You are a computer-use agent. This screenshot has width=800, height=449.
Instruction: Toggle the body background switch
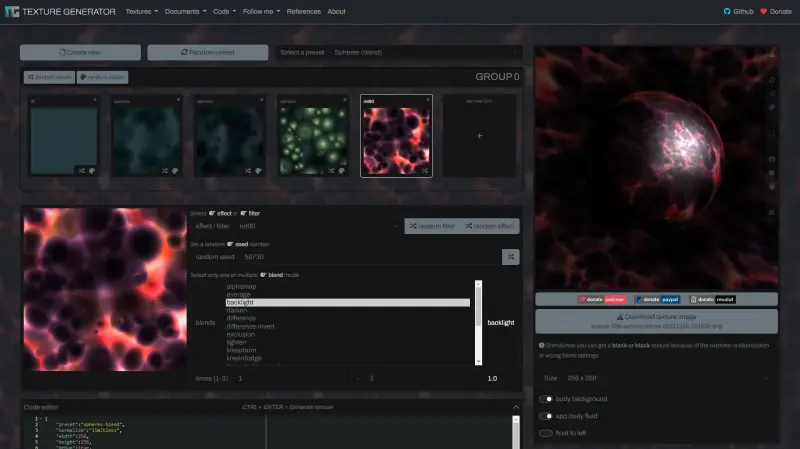point(546,399)
